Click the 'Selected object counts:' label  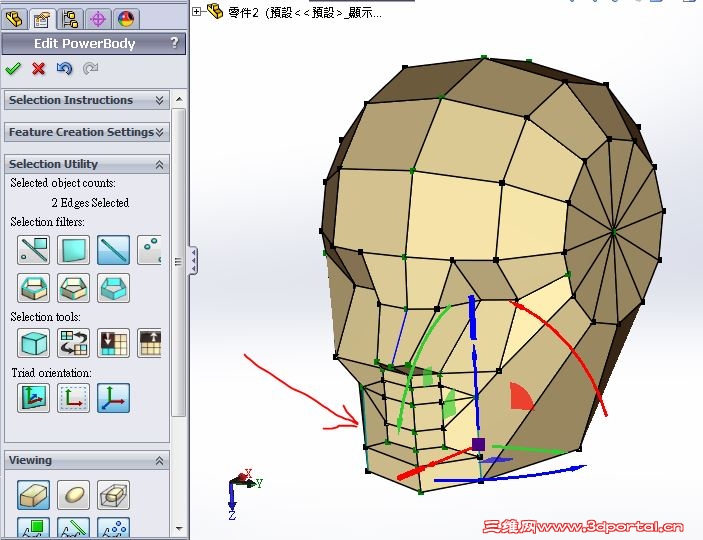coord(63,183)
